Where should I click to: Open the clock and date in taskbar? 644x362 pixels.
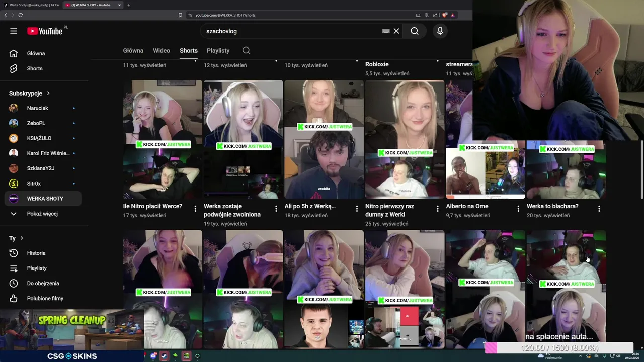pyautogui.click(x=631, y=356)
